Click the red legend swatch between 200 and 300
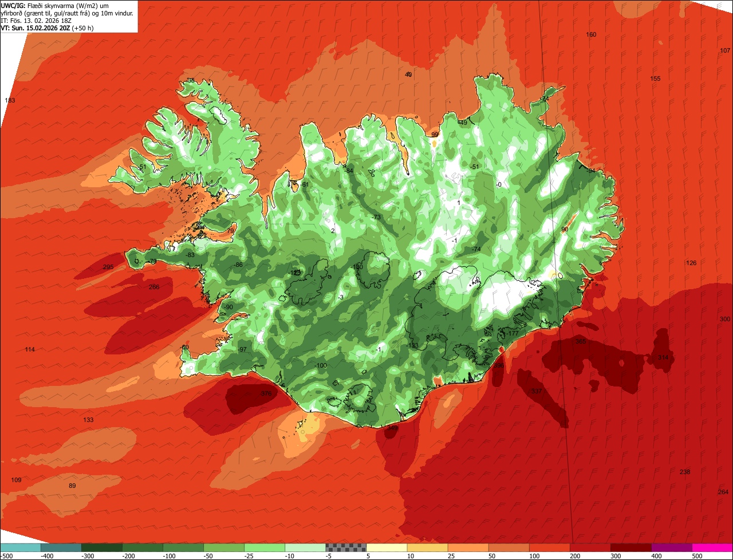The image size is (733, 560). pyautogui.click(x=590, y=547)
